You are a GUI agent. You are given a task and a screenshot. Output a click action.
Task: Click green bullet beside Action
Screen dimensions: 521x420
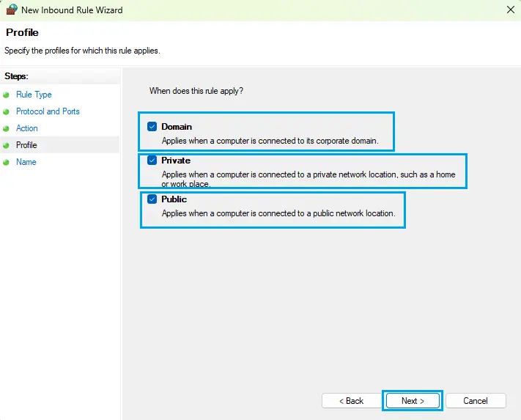(x=6, y=128)
